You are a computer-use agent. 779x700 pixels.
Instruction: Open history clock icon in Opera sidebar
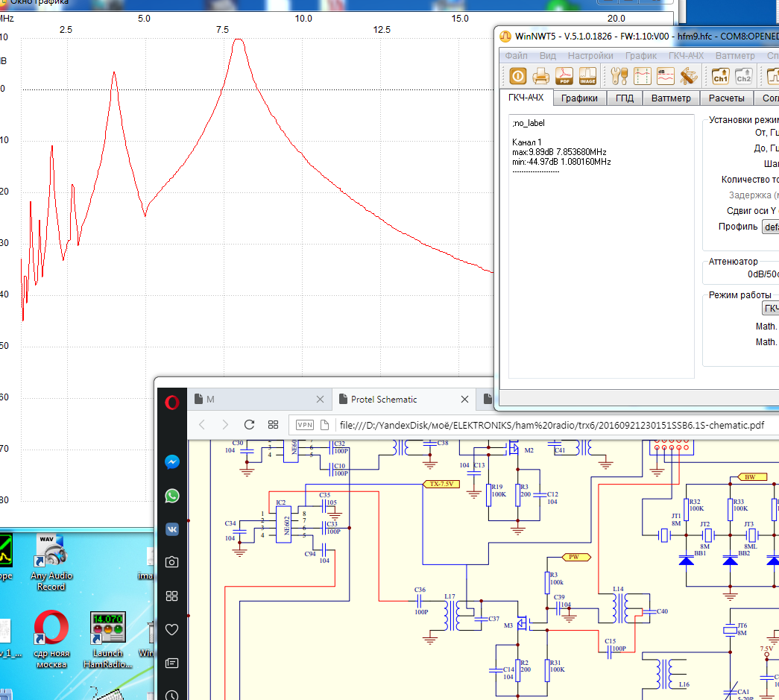[x=172, y=696]
